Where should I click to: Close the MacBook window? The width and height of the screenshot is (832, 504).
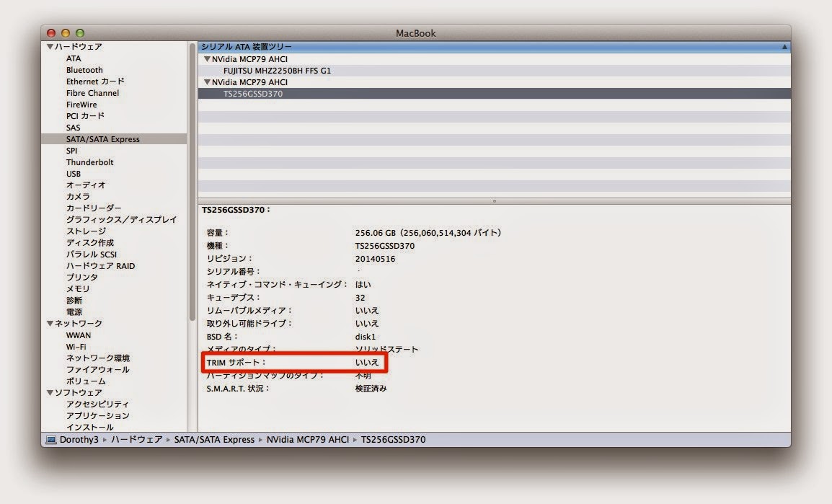pos(51,33)
